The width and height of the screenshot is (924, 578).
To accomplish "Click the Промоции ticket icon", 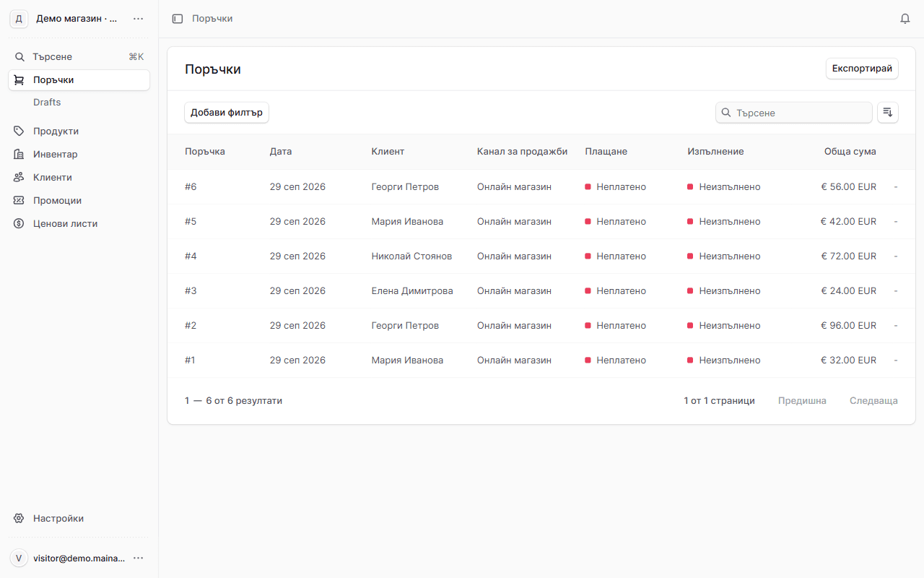I will click(19, 201).
